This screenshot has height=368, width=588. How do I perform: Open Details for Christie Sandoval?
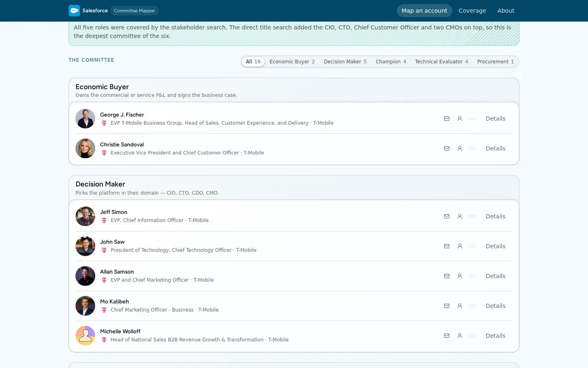[x=496, y=149]
